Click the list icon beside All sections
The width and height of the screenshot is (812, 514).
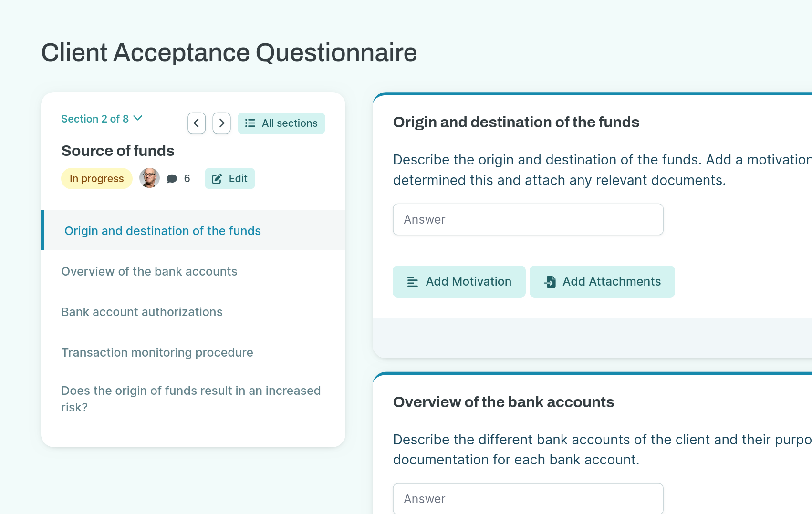250,123
